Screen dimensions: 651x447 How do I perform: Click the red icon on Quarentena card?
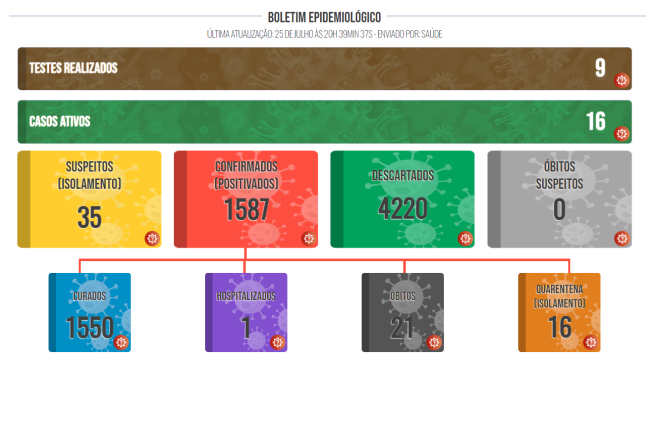point(591,342)
